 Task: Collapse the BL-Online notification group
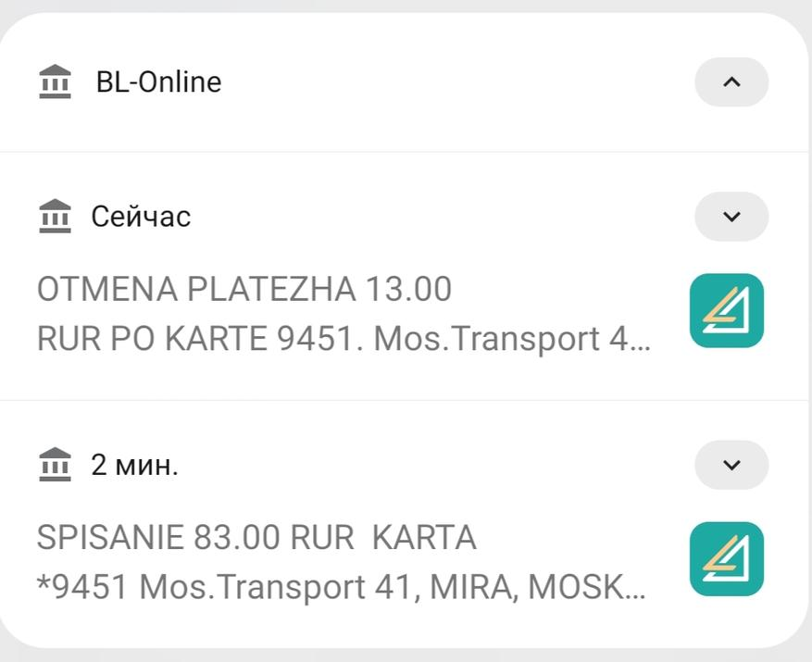click(731, 81)
